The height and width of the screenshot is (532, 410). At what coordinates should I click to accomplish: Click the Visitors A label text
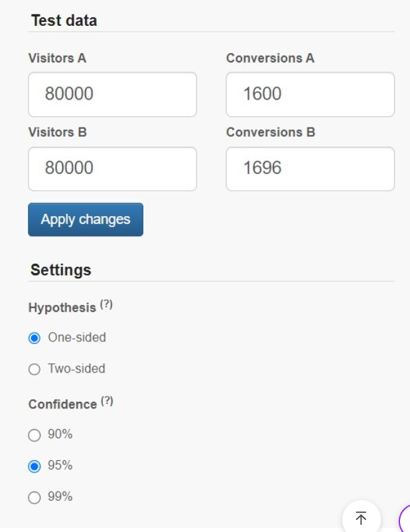(57, 58)
